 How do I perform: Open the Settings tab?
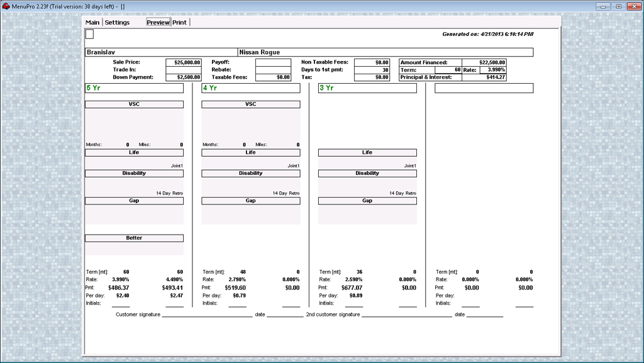coord(117,23)
